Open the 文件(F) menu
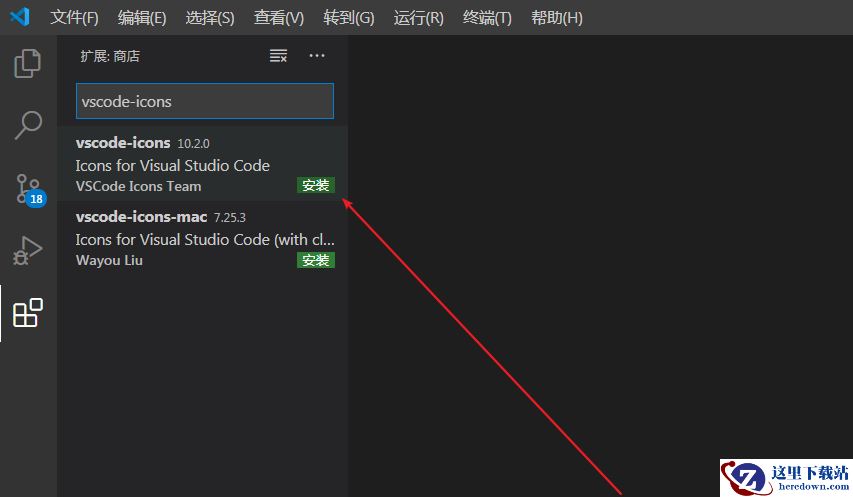The image size is (853, 497). tap(74, 17)
